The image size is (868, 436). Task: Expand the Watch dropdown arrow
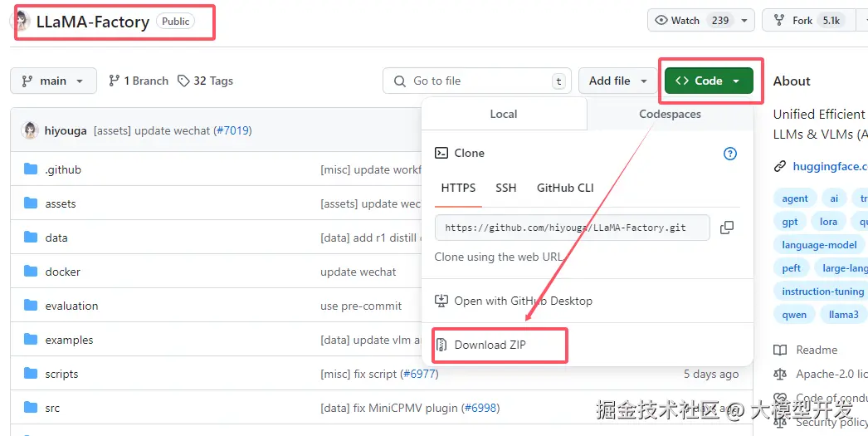tap(744, 21)
